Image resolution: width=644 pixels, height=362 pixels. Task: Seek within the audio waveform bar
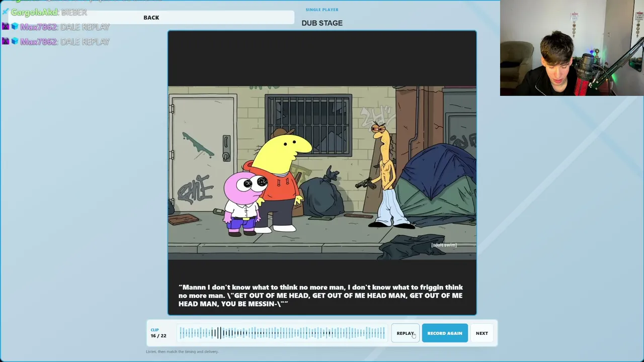click(282, 333)
